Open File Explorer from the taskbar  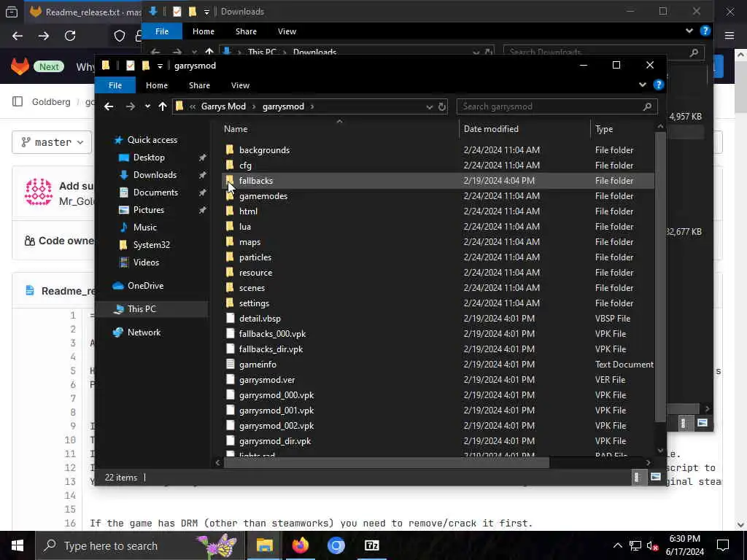click(x=264, y=545)
